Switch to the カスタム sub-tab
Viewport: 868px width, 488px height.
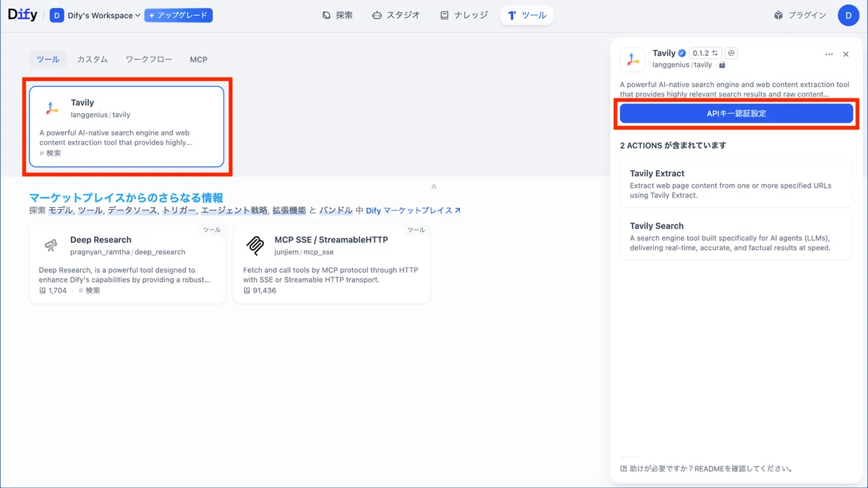(x=93, y=59)
